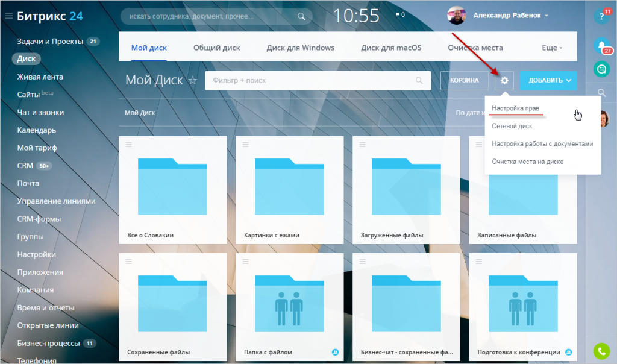Image resolution: width=617 pixels, height=364 pixels.
Task: Click the shared-users badge on Подготовка к конференции
Action: (569, 352)
